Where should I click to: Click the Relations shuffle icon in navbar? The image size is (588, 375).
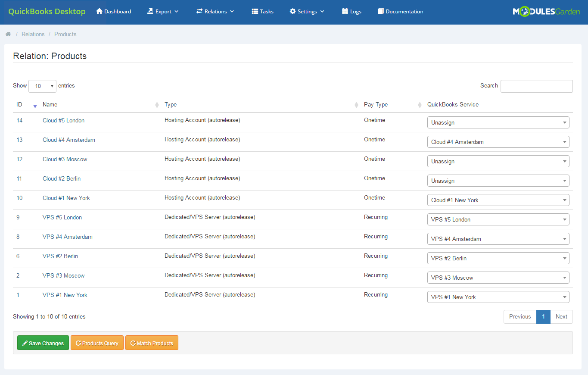coord(199,11)
